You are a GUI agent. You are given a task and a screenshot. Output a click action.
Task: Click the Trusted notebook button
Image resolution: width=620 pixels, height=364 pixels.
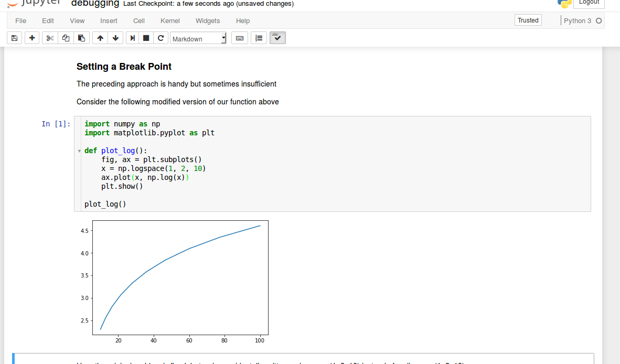[x=528, y=20]
